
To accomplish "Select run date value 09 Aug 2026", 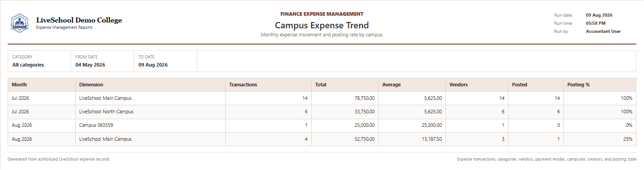I will tap(599, 15).
